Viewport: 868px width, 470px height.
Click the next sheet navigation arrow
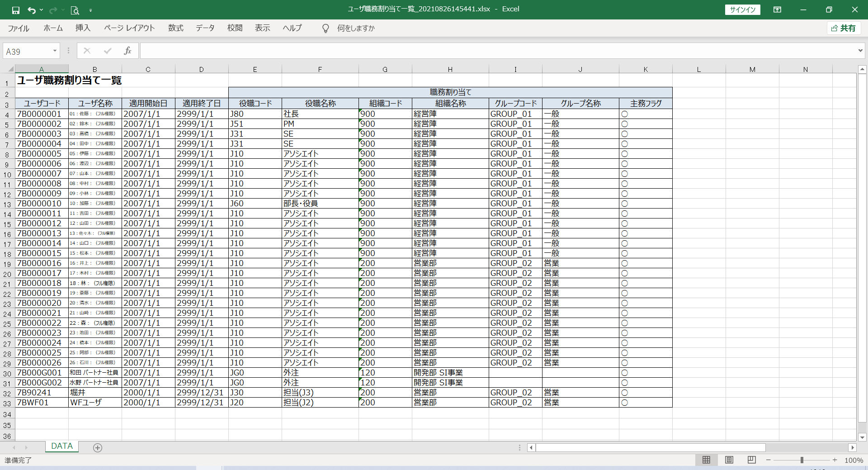click(26, 447)
